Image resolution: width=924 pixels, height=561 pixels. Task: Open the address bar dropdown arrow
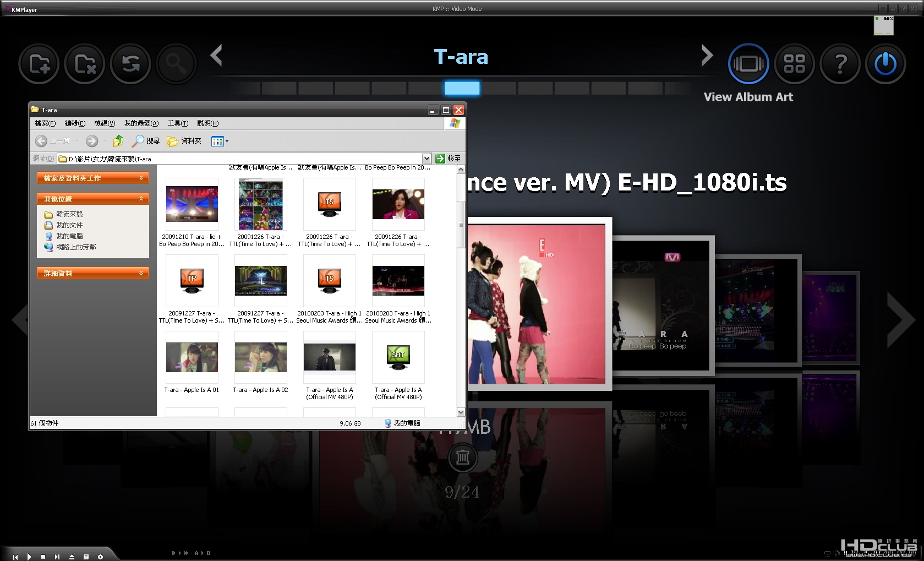tap(427, 159)
